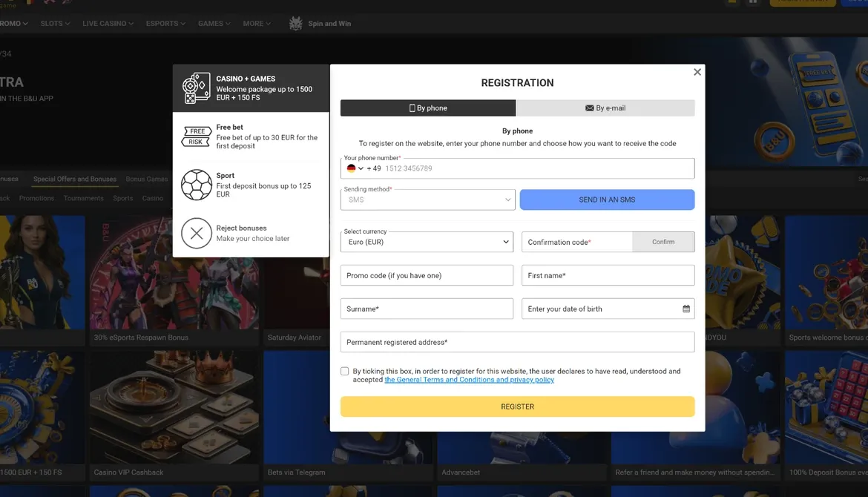Screen dimensions: 868x497
Task: Open the Sending method dropdown
Action: 427,200
